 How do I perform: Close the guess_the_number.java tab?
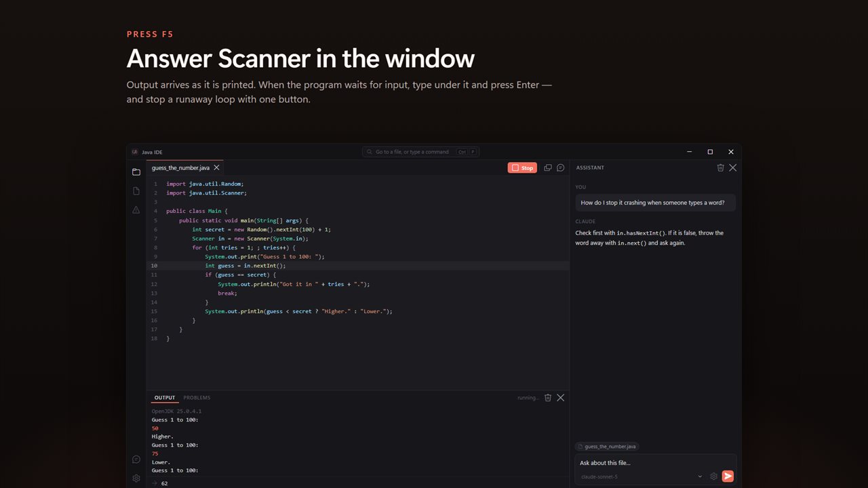[x=217, y=167]
